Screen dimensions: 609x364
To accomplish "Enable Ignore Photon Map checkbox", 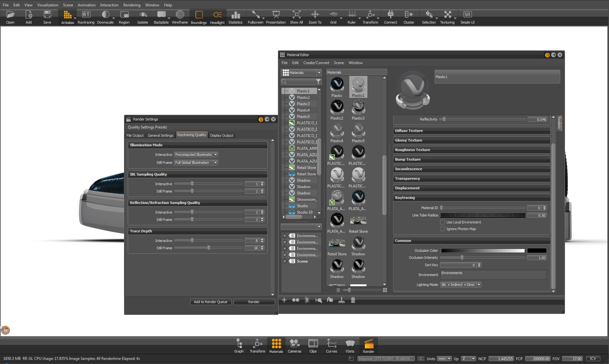I will [442, 229].
